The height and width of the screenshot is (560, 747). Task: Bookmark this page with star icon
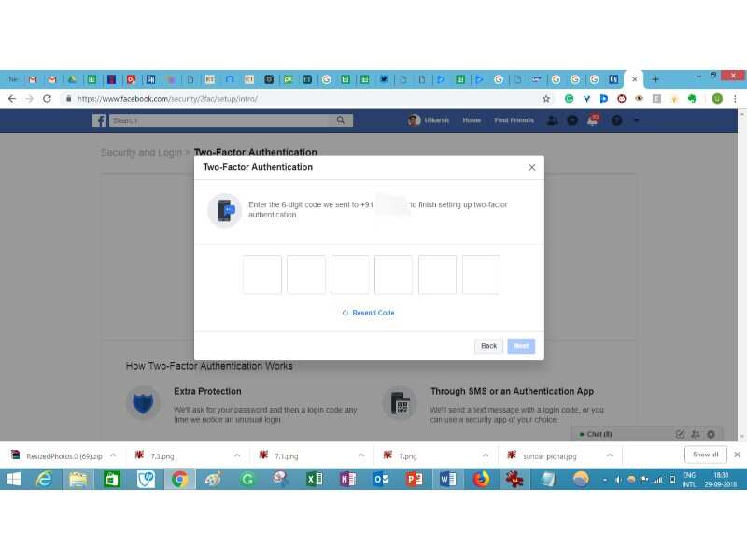click(546, 98)
